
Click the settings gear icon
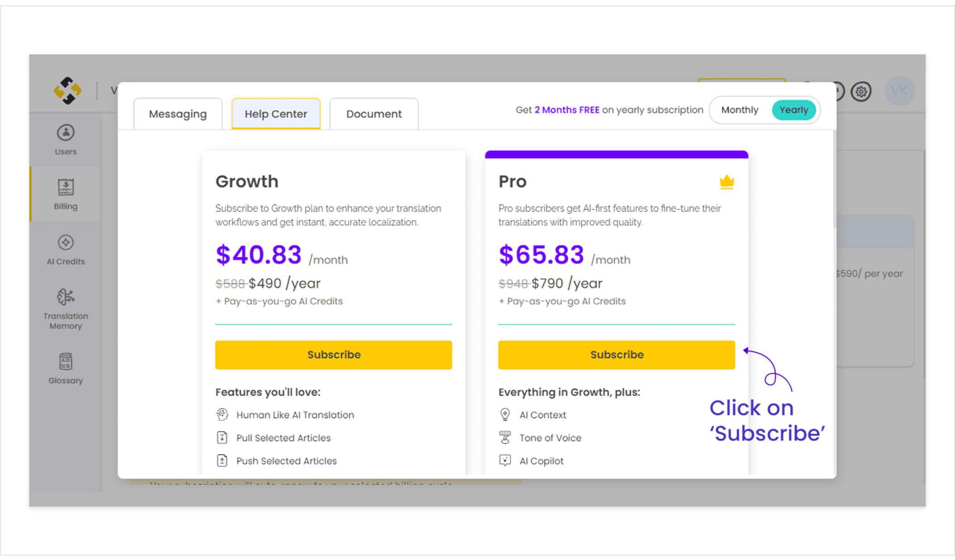[861, 92]
